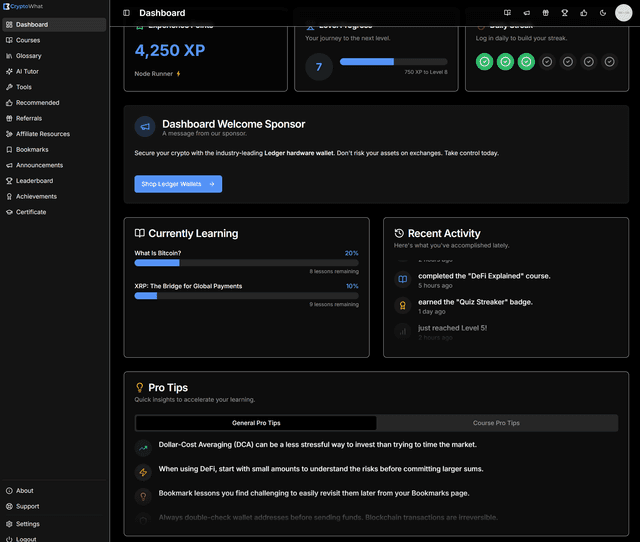640x542 pixels.
Task: Toggle dark mode with the moon icon
Action: pos(603,13)
